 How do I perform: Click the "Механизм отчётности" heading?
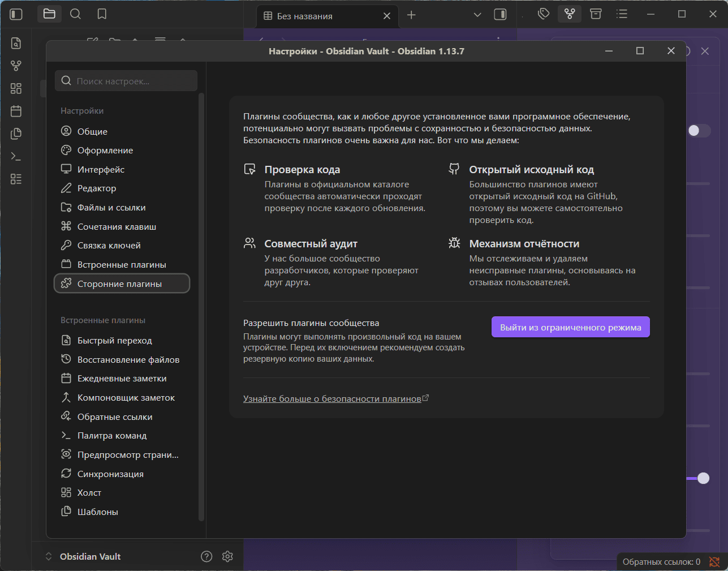coord(524,244)
